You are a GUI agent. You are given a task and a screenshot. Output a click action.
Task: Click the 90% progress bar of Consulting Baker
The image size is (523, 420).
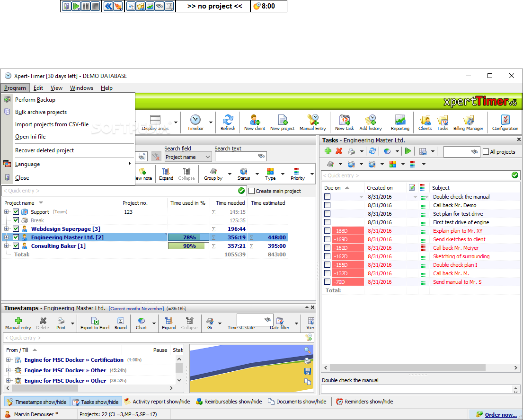point(188,246)
